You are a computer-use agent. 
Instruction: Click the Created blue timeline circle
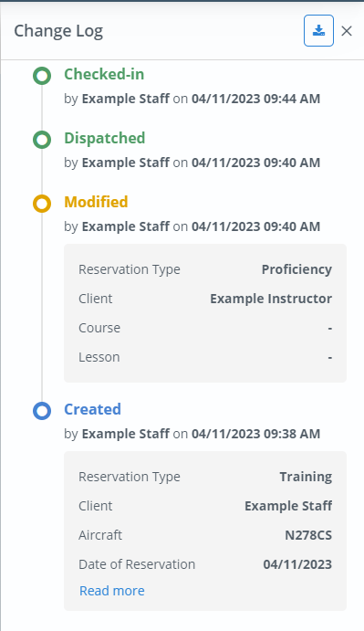(x=42, y=411)
